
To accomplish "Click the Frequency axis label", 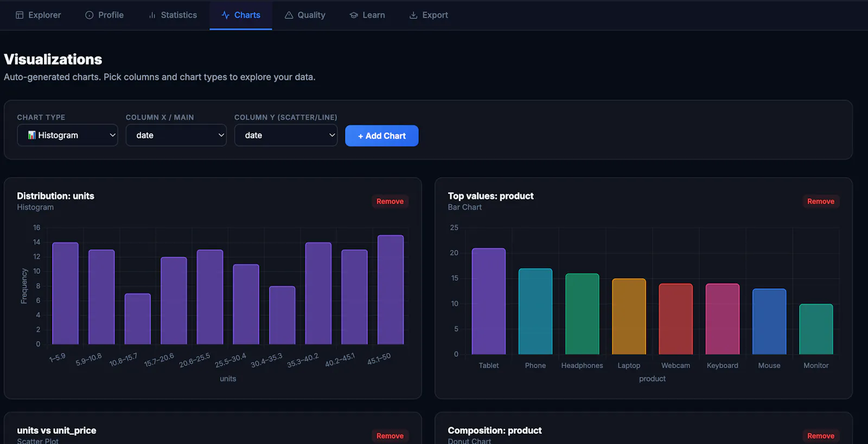I will 24,286.
